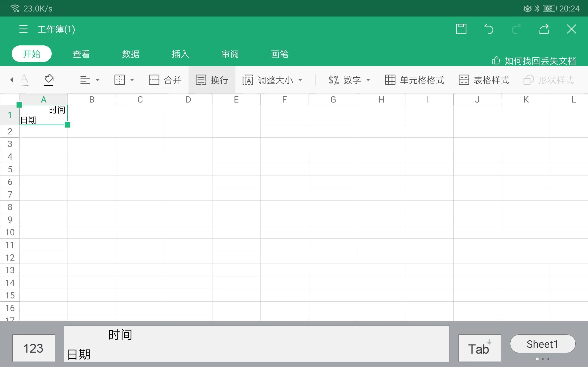Apply fill color with the paint bucket icon
Screen dimensions: 588x367
[x=49, y=80]
